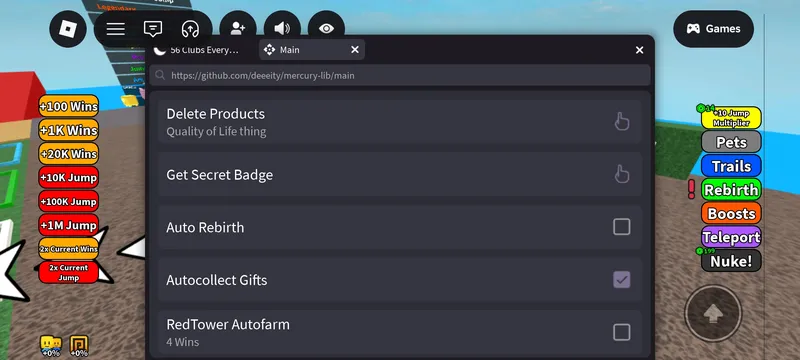The height and width of the screenshot is (360, 800).
Task: Tap the jump arrow button
Action: click(x=713, y=314)
